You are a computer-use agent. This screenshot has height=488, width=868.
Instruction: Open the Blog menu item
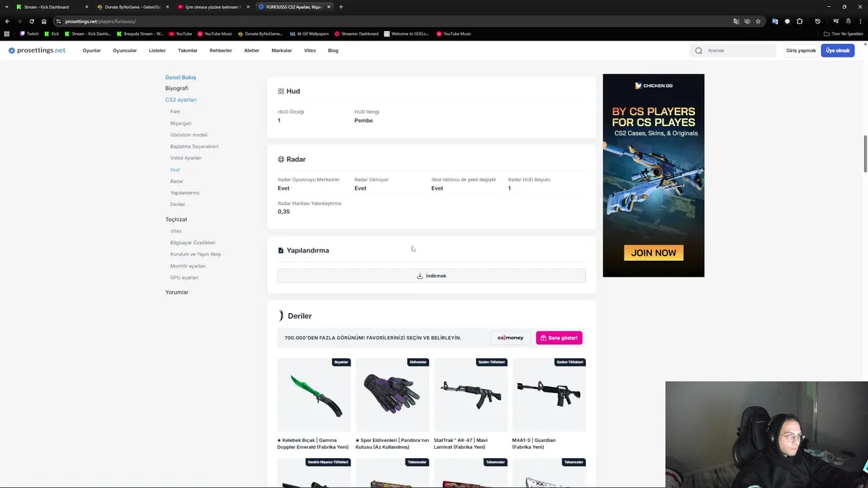point(333,51)
